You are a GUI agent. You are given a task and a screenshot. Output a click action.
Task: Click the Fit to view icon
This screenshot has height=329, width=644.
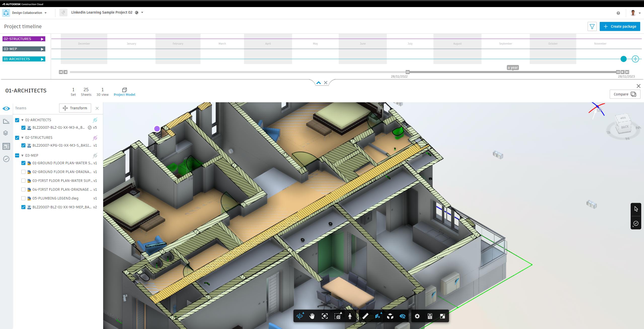(x=325, y=316)
